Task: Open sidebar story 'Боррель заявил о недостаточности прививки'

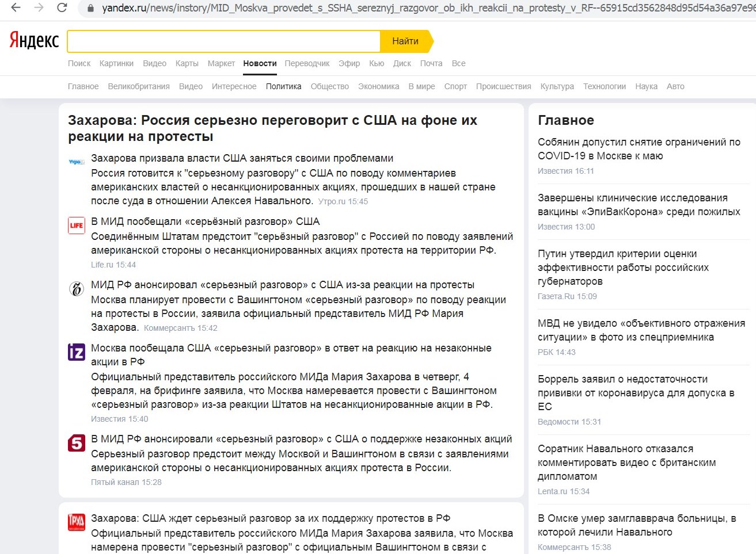Action: tap(636, 393)
